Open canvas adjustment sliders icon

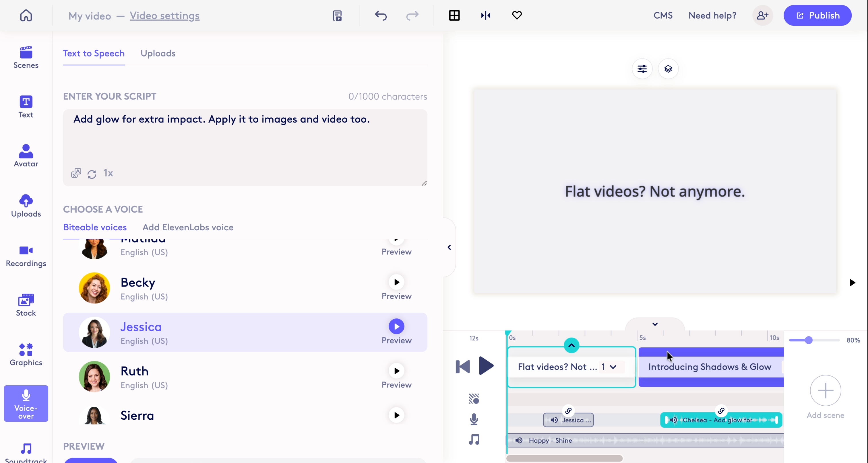pos(642,69)
